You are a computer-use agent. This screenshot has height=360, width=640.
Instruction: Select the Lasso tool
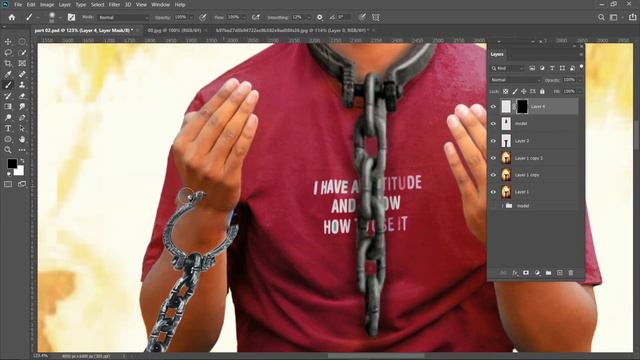pyautogui.click(x=8, y=52)
